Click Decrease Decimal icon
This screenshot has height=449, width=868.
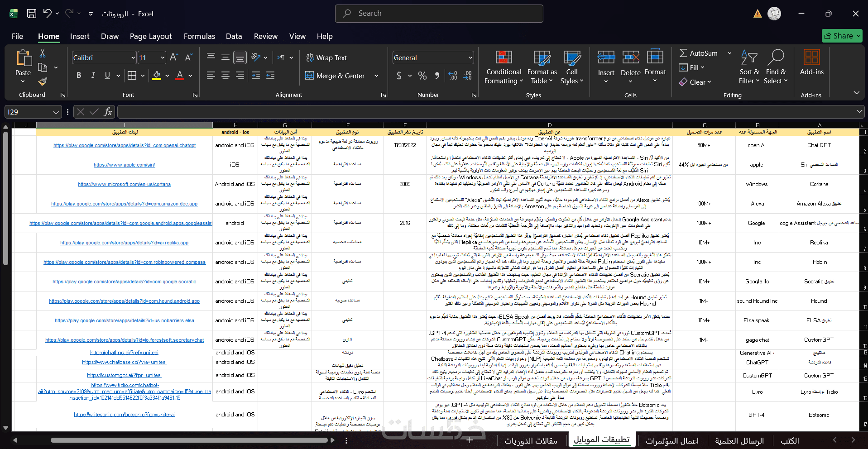468,76
